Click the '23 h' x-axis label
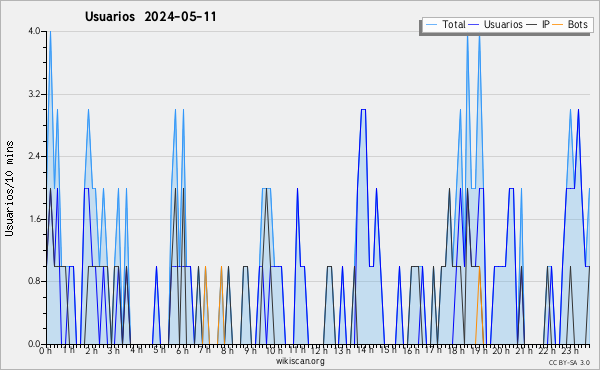 [x=570, y=350]
